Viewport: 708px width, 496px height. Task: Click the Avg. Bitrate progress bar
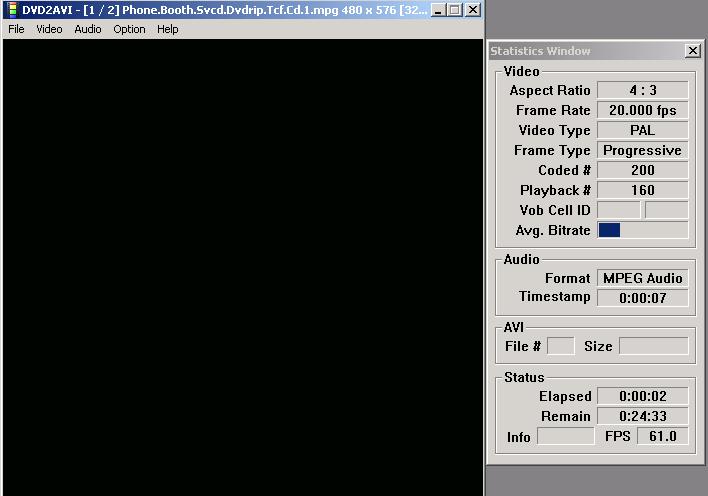[x=643, y=230]
